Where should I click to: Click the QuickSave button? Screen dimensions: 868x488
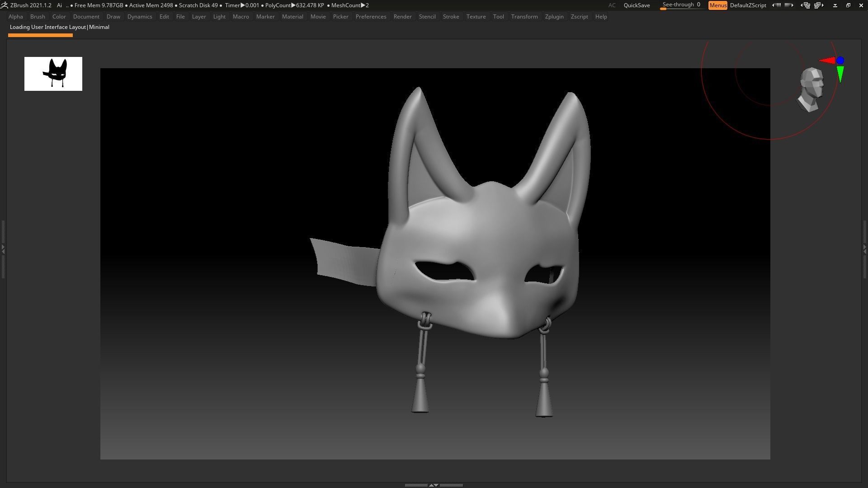[637, 5]
